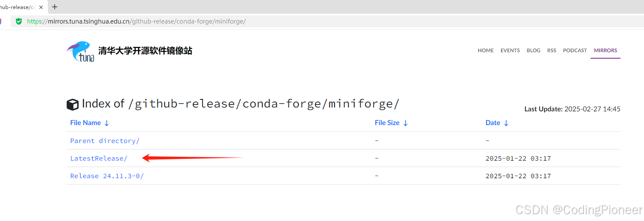Open the PODCAST page
Viewport: 644px width, 221px height.
tap(575, 51)
